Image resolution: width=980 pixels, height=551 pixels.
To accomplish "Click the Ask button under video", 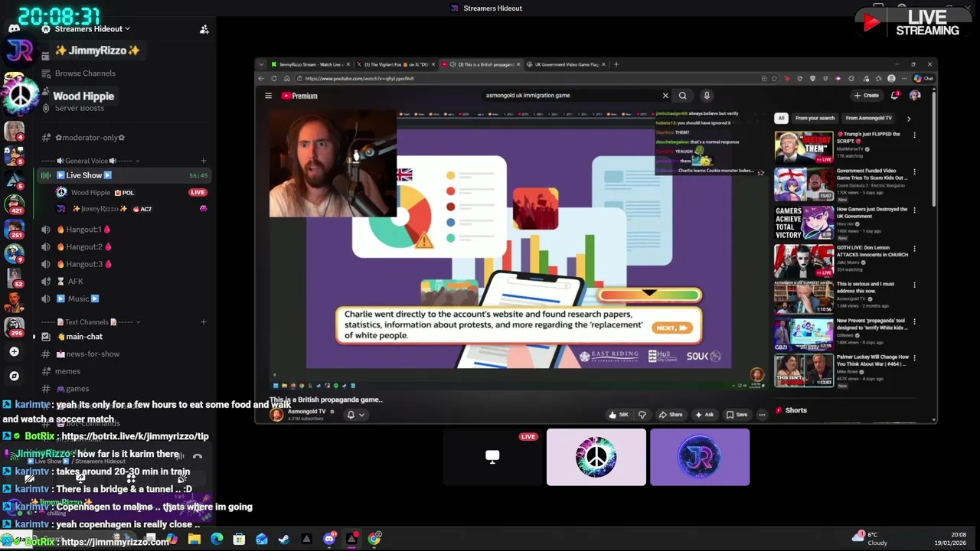I will tap(704, 415).
